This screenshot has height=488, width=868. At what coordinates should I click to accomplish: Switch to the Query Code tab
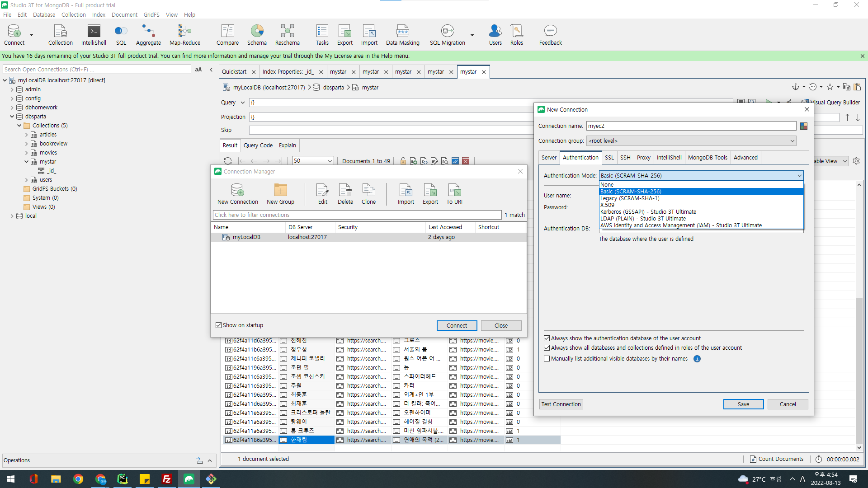click(258, 145)
